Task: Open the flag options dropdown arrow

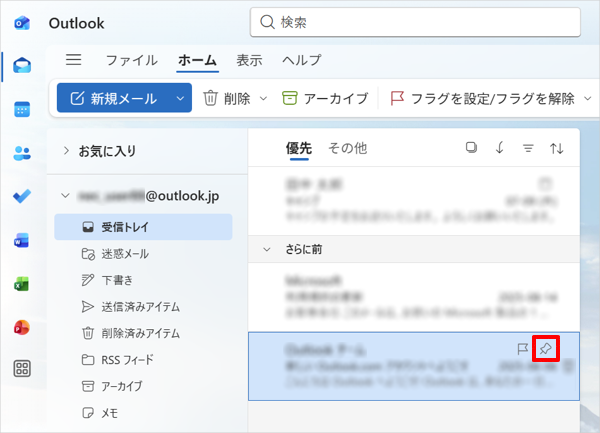Action: [587, 98]
